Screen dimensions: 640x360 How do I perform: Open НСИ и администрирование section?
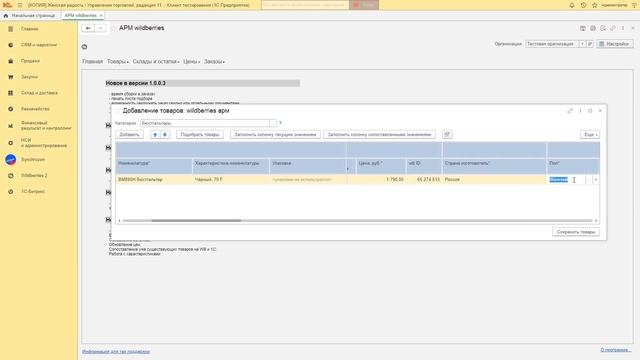tap(43, 143)
